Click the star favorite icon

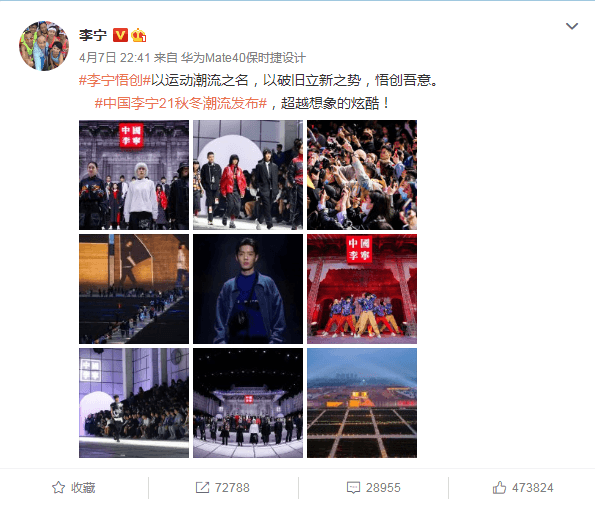[58, 488]
